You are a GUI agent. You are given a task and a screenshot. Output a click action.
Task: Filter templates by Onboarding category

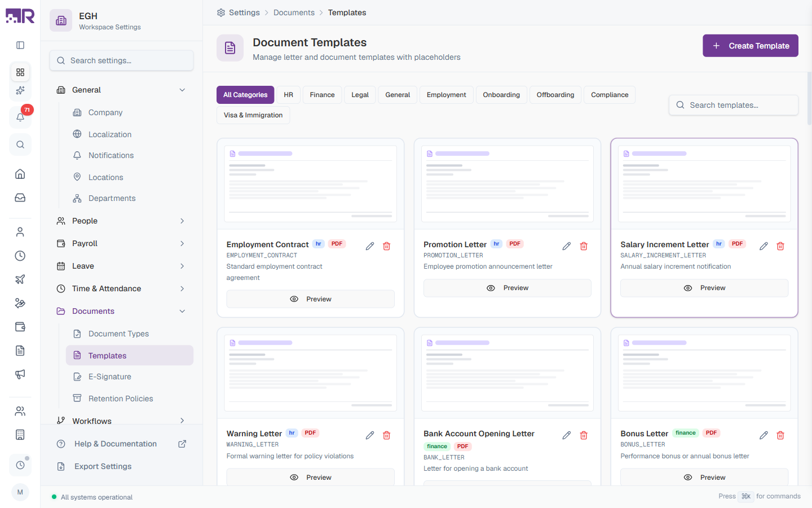pos(501,95)
